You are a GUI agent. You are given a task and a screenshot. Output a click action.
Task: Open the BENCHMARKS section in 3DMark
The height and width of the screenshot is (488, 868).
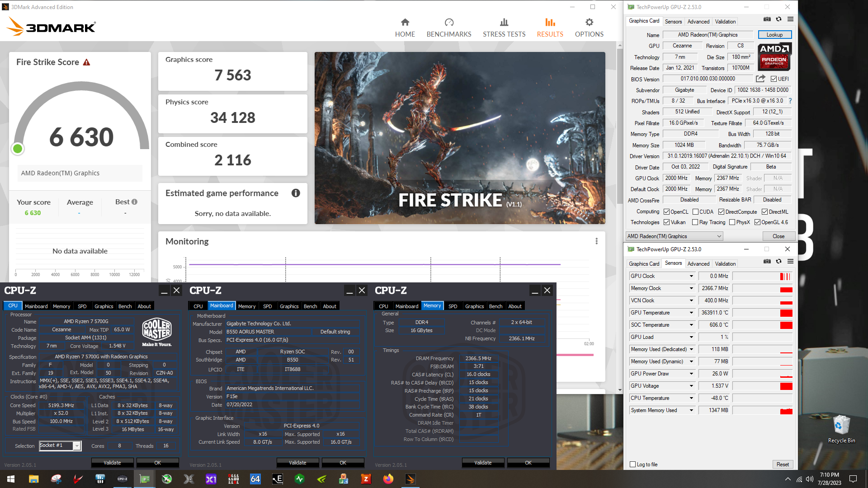pyautogui.click(x=449, y=28)
